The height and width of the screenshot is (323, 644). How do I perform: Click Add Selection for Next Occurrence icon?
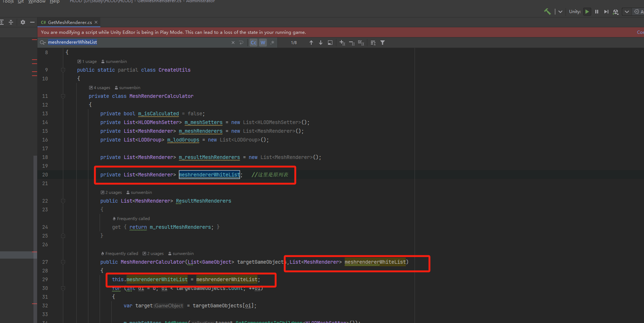pyautogui.click(x=342, y=43)
